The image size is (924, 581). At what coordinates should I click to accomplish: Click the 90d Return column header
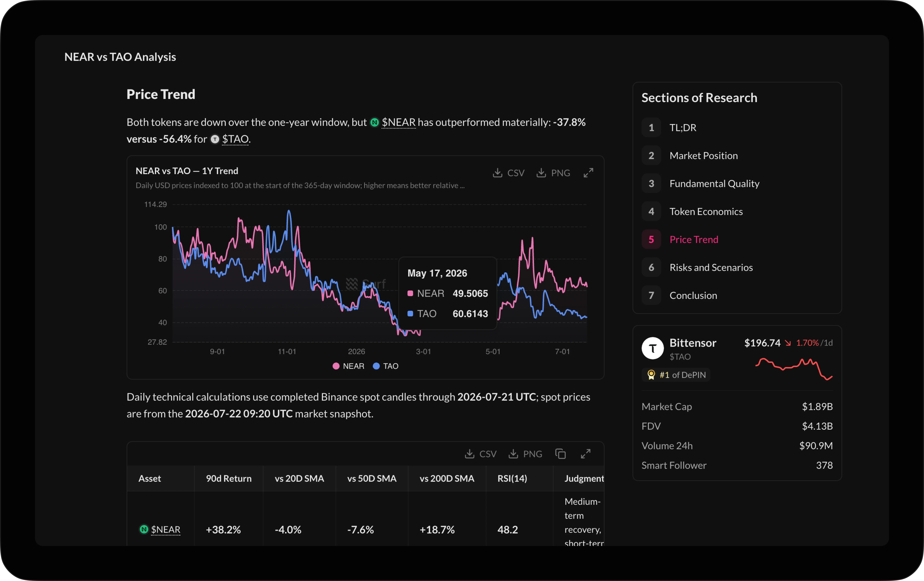pyautogui.click(x=229, y=478)
